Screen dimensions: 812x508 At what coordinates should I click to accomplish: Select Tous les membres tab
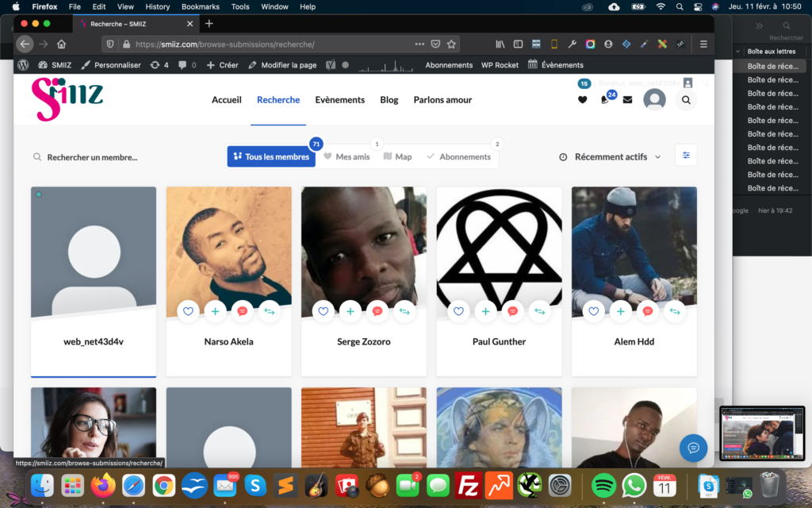point(271,156)
